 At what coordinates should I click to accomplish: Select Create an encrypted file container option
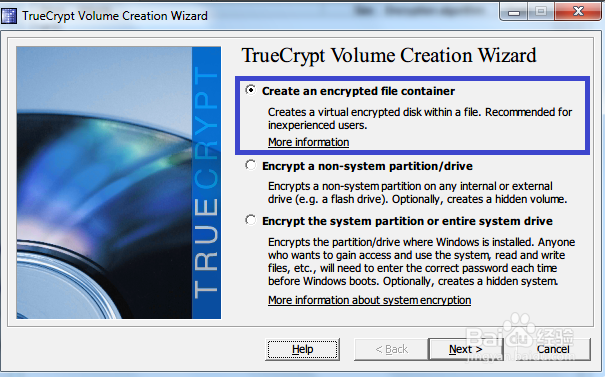[251, 90]
